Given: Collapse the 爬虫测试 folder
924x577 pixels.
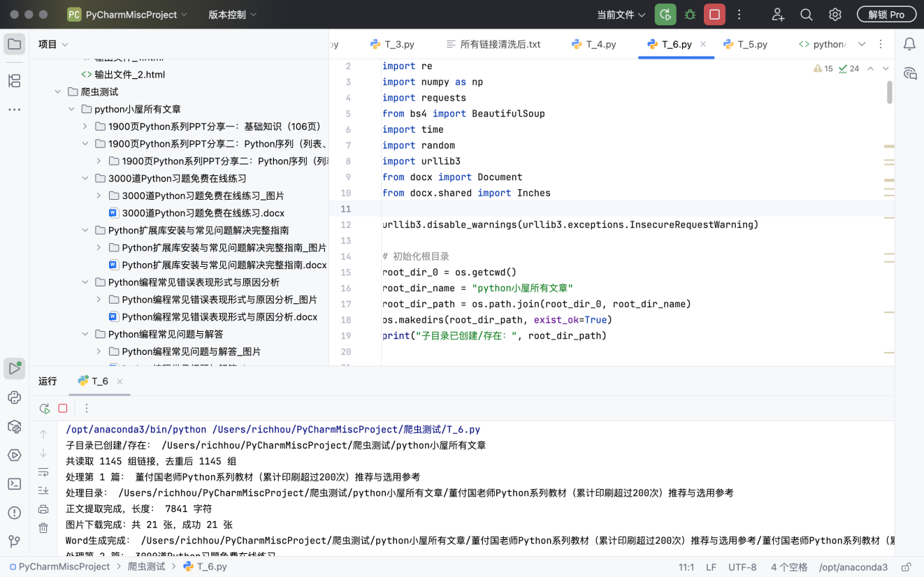Looking at the screenshot, I should [x=58, y=92].
